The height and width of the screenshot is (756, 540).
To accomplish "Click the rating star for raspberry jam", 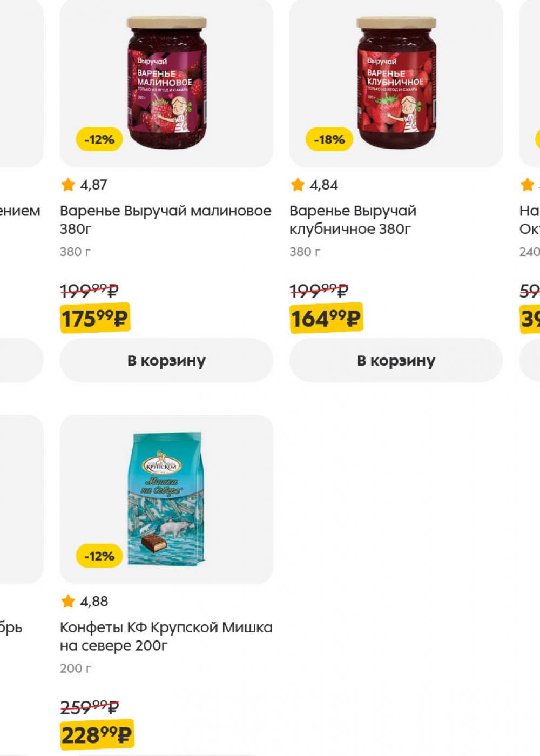I will (68, 185).
